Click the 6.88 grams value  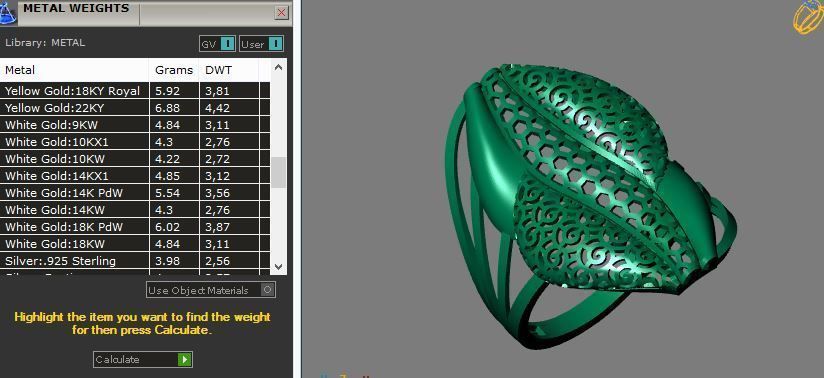click(x=168, y=108)
